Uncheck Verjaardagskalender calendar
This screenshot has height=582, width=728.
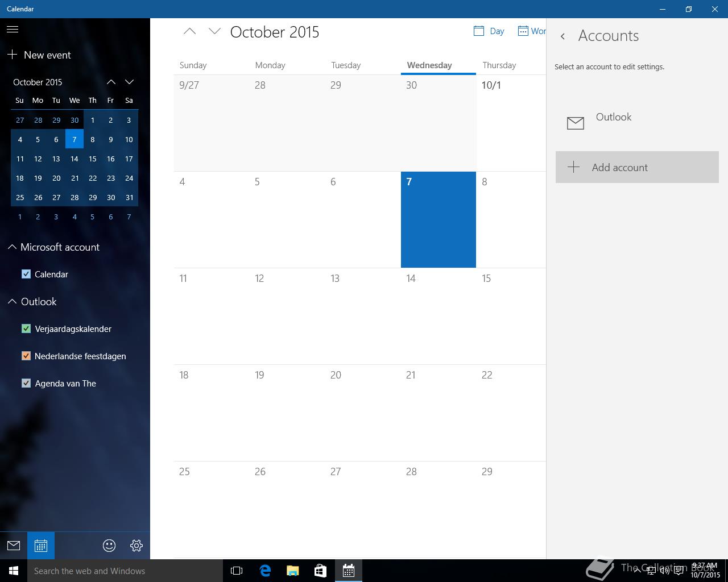26,329
